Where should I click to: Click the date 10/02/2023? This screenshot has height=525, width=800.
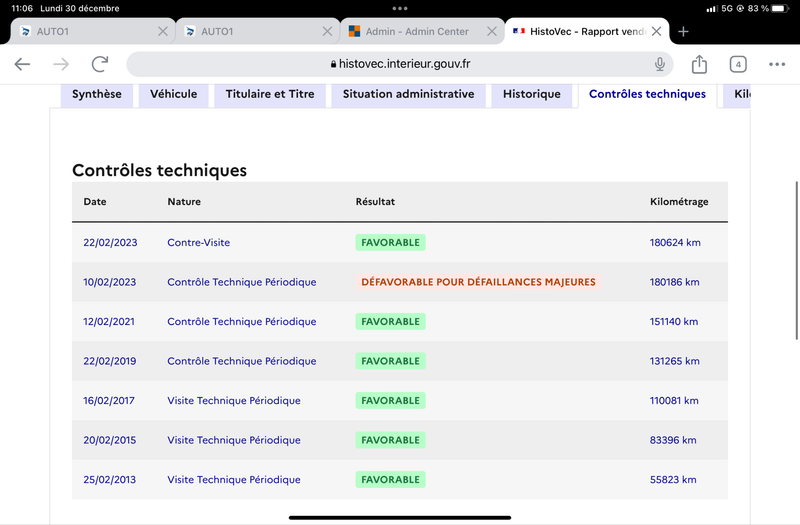pos(110,282)
